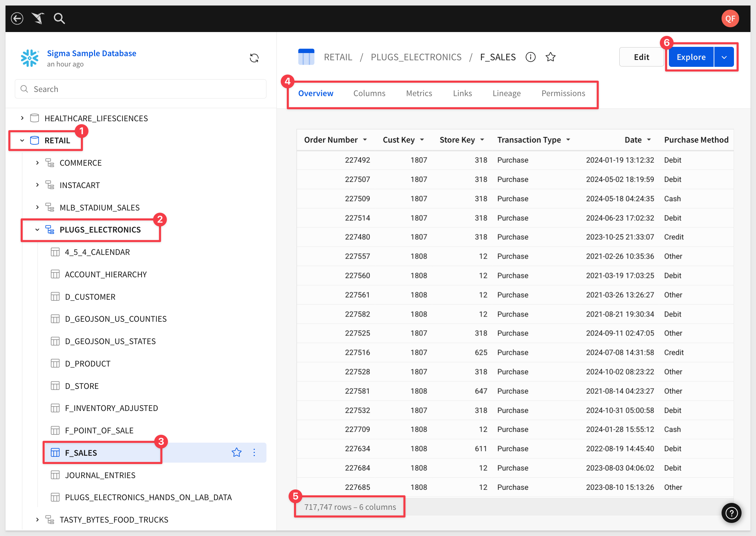Expand the HEALTHCARE_LIFESCIENCES database node

[22, 118]
